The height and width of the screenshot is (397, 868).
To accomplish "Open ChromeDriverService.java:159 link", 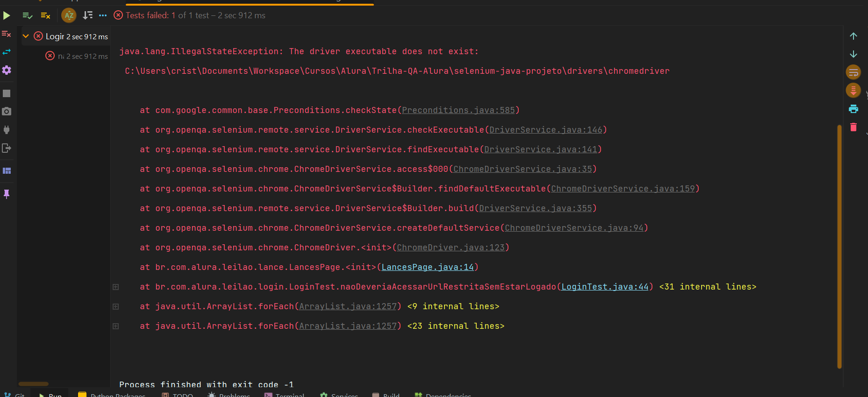I will click(x=623, y=189).
